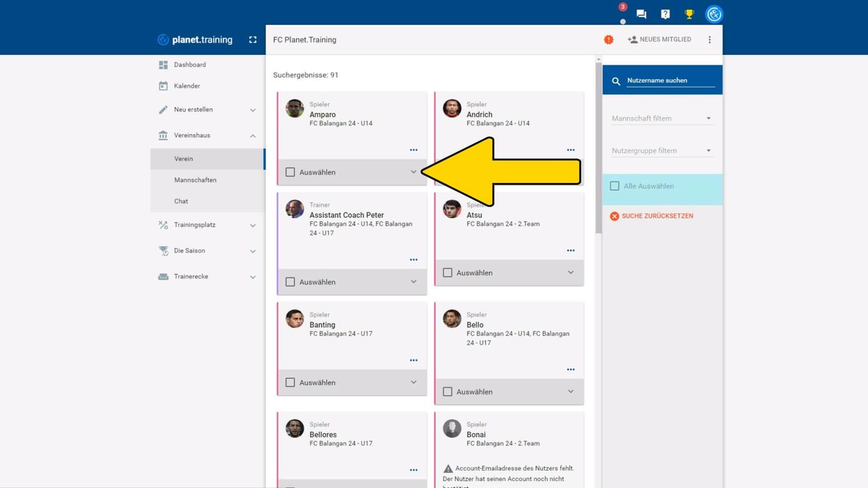Open the Mannschaft filtern dropdown
Screen dimensions: 868x488
pos(661,119)
